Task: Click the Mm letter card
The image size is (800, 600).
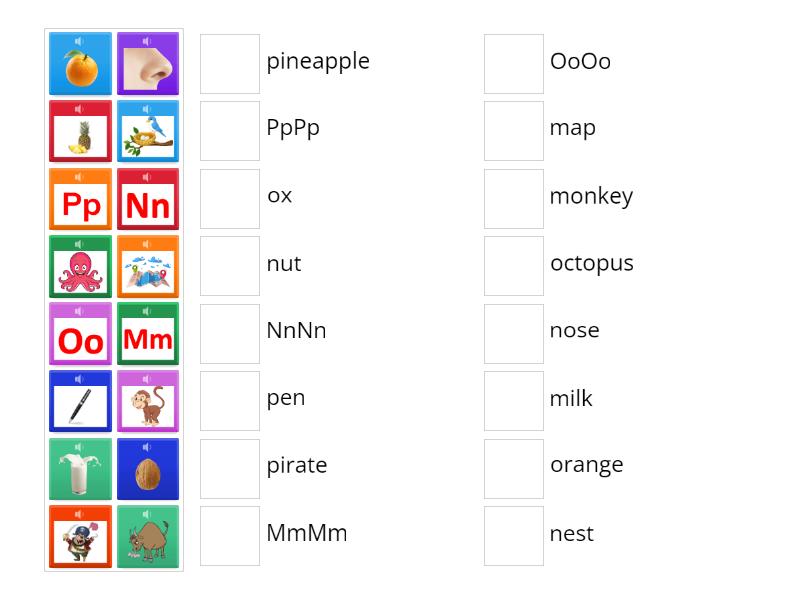Action: [148, 334]
